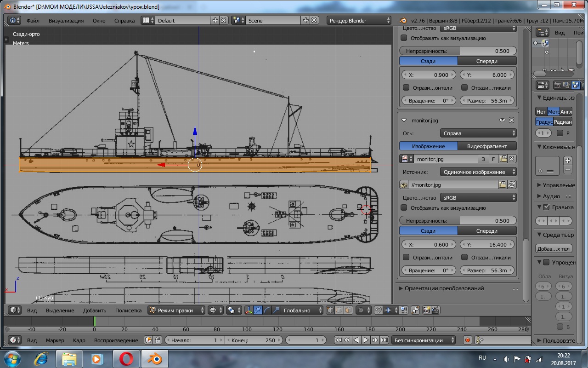Viewport: 588px width, 368px height.
Task: Toggle the Гравитация checkbox
Action: pos(546,207)
